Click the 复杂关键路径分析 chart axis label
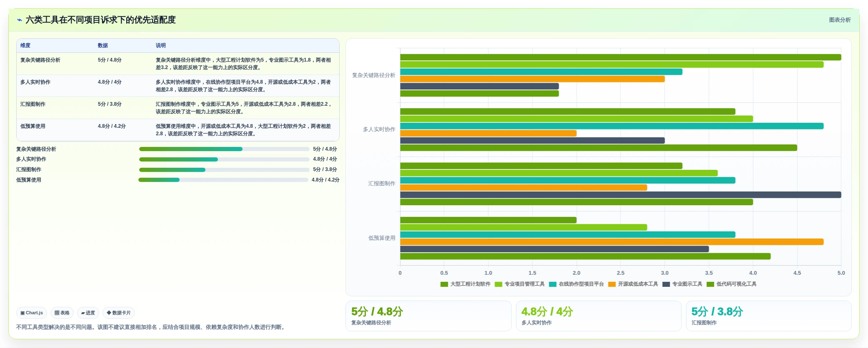 coord(373,75)
